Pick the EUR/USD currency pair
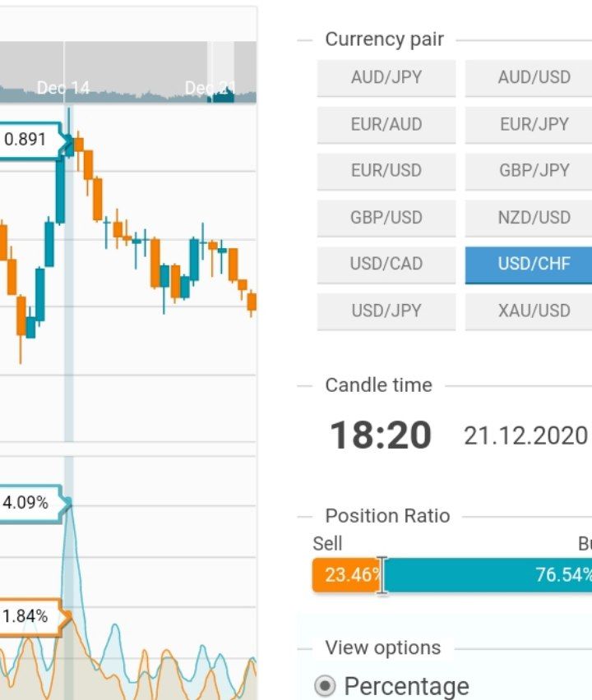Image resolution: width=592 pixels, height=700 pixels. pyautogui.click(x=386, y=171)
